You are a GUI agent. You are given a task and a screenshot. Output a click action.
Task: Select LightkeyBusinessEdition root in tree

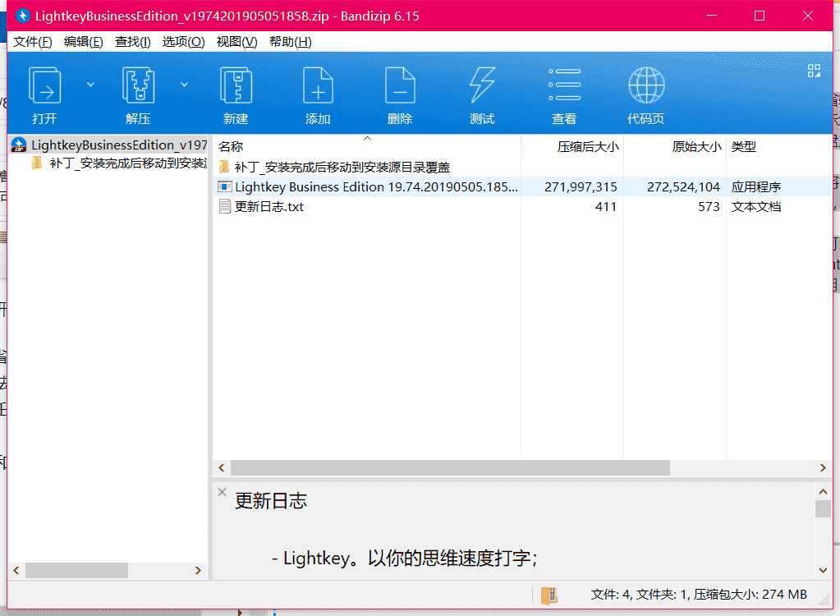click(108, 145)
